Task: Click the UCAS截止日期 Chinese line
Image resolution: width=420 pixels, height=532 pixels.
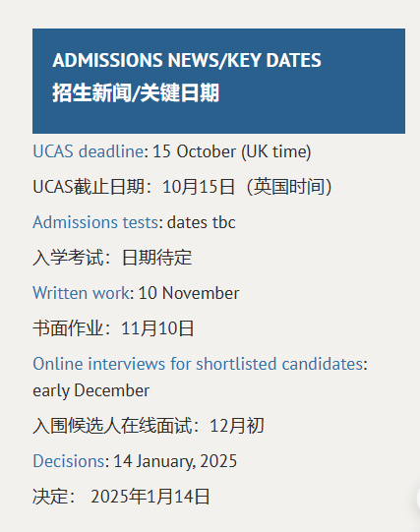Action: (x=182, y=187)
